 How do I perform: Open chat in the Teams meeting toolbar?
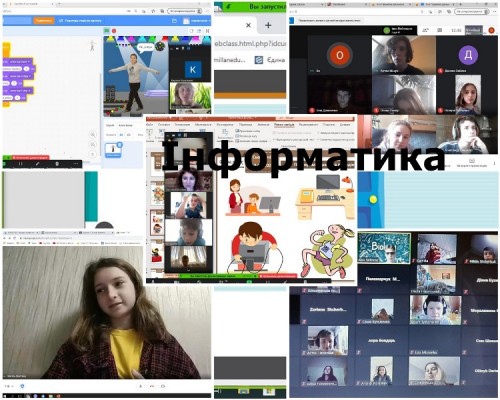(440, 30)
